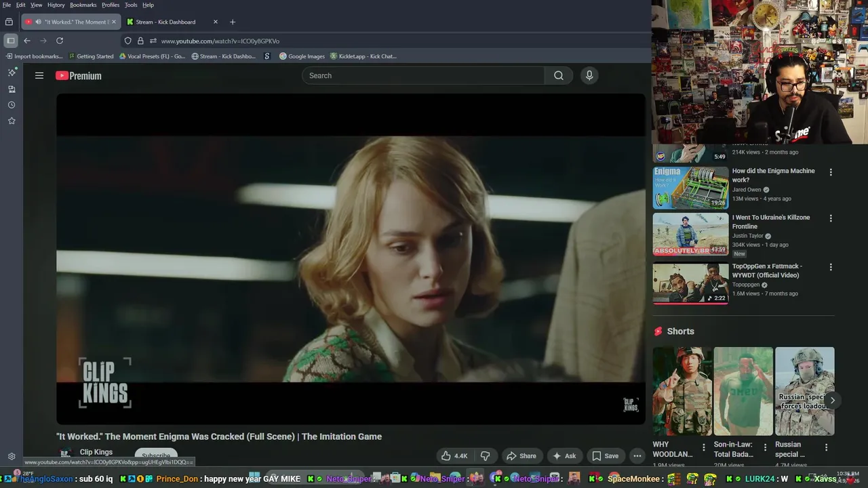Open Import bookmarks bookmark
The image size is (868, 488).
tap(34, 56)
